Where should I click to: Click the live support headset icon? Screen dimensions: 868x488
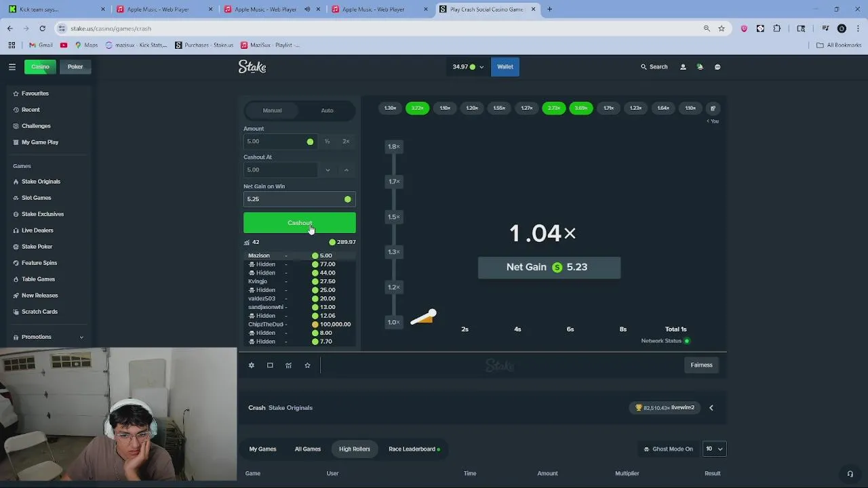(850, 474)
